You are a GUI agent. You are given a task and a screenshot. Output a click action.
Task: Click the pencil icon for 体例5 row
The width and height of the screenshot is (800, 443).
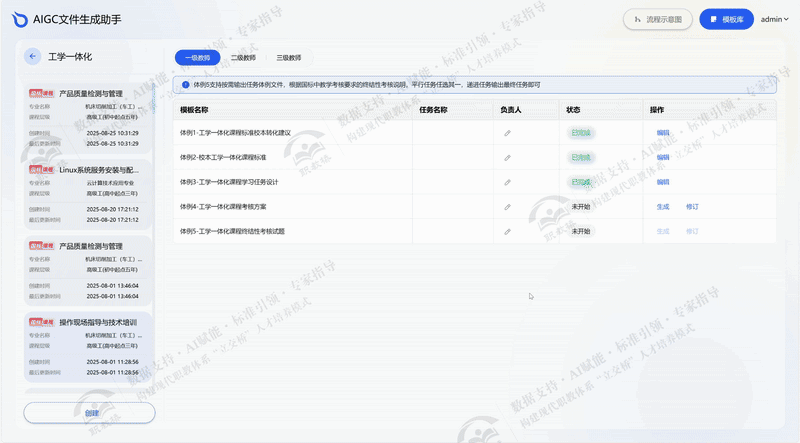[x=507, y=231]
